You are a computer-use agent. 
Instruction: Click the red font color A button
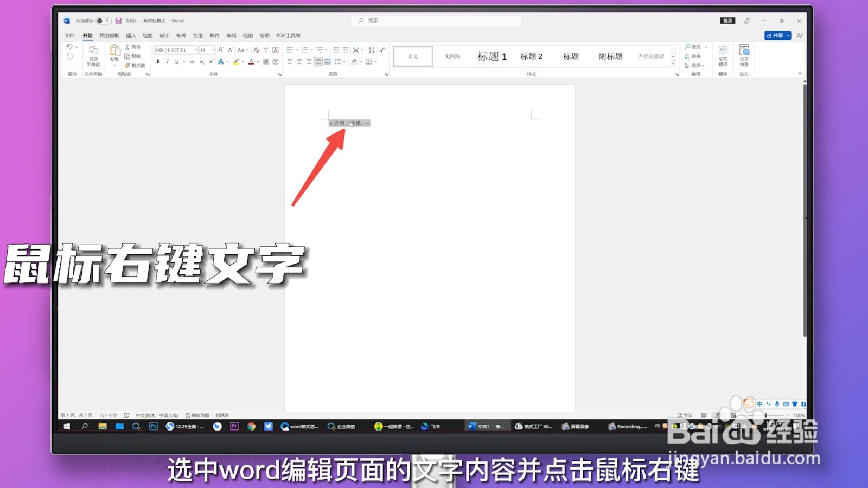[251, 62]
